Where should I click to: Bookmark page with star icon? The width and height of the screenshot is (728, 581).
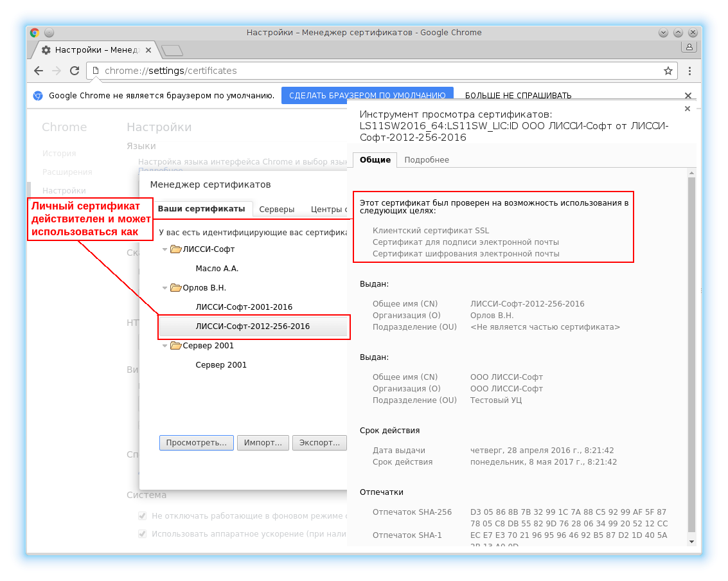[668, 71]
